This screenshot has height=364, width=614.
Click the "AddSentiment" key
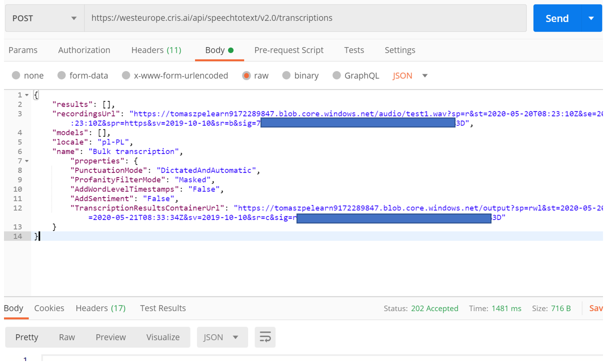click(102, 199)
